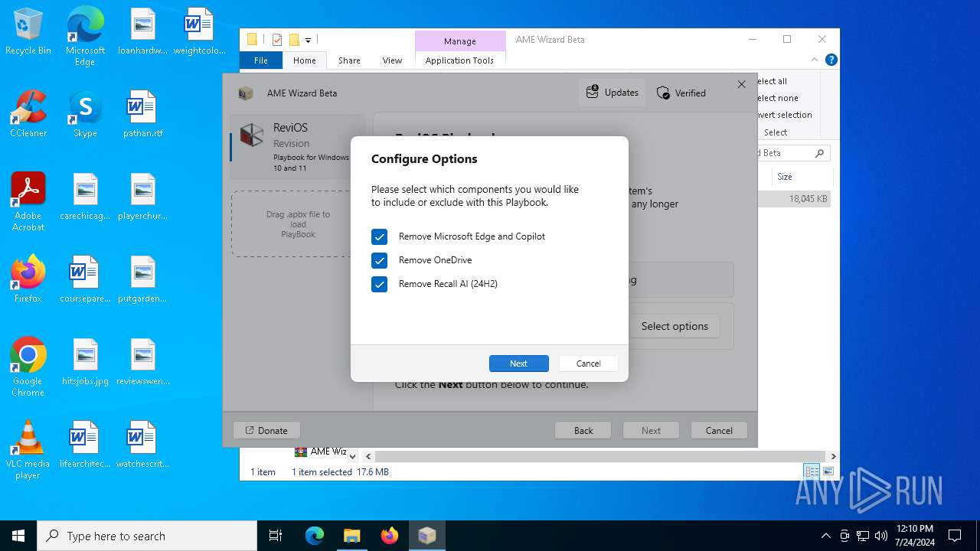This screenshot has height=551, width=980.
Task: Open Firefox desktop shortcut
Action: coord(28,279)
